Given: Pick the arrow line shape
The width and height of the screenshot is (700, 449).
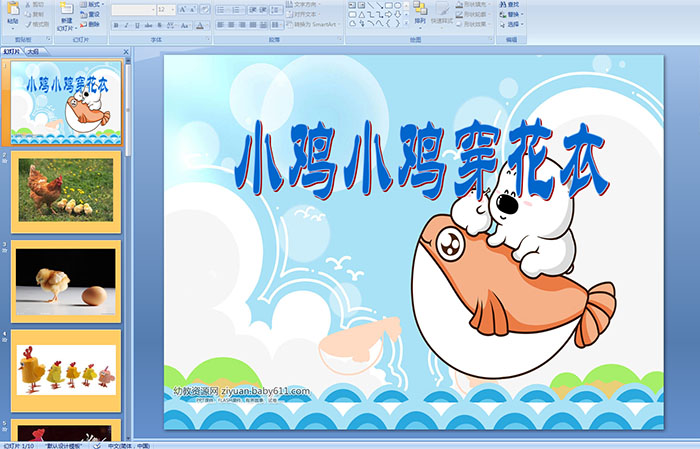Looking at the screenshot, I should 379,5.
